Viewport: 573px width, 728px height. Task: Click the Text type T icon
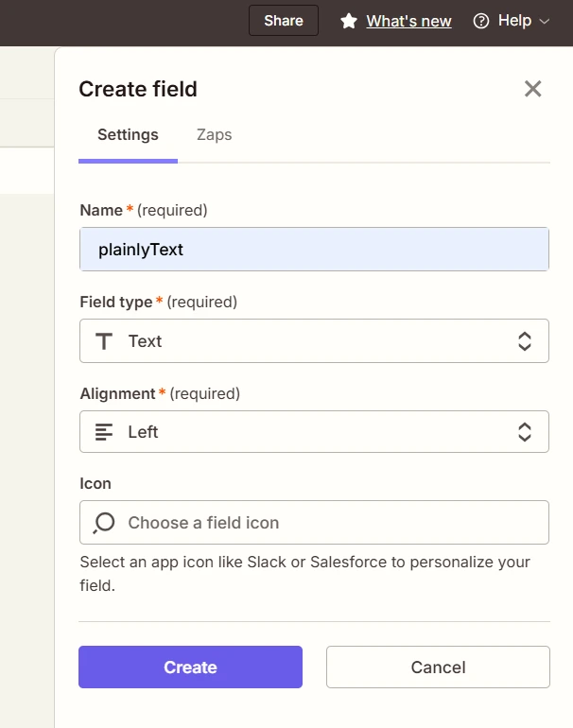point(104,341)
